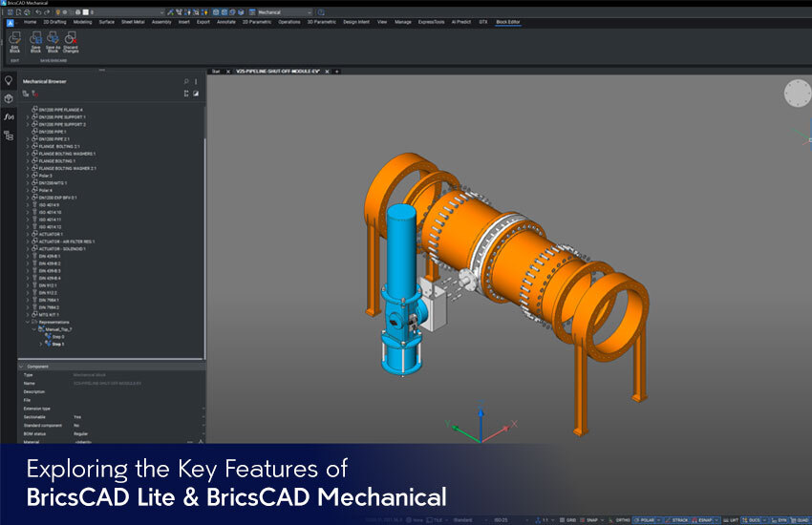Open the Sheet Metal ribbon tab
Viewport: 812px width, 525px height.
[x=133, y=22]
